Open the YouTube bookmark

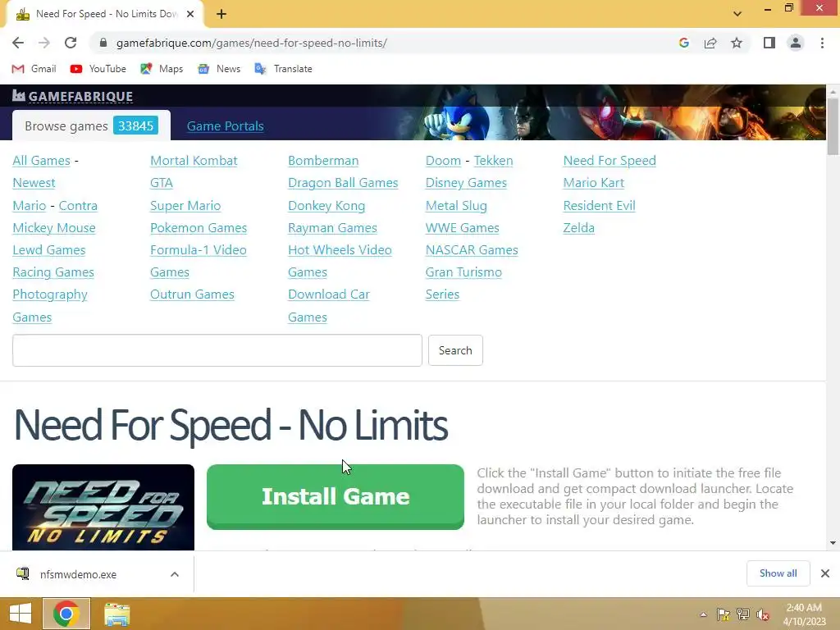pyautogui.click(x=98, y=69)
